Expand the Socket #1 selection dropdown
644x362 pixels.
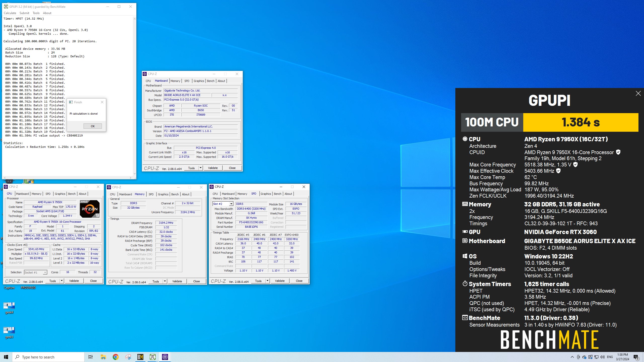pos(45,273)
